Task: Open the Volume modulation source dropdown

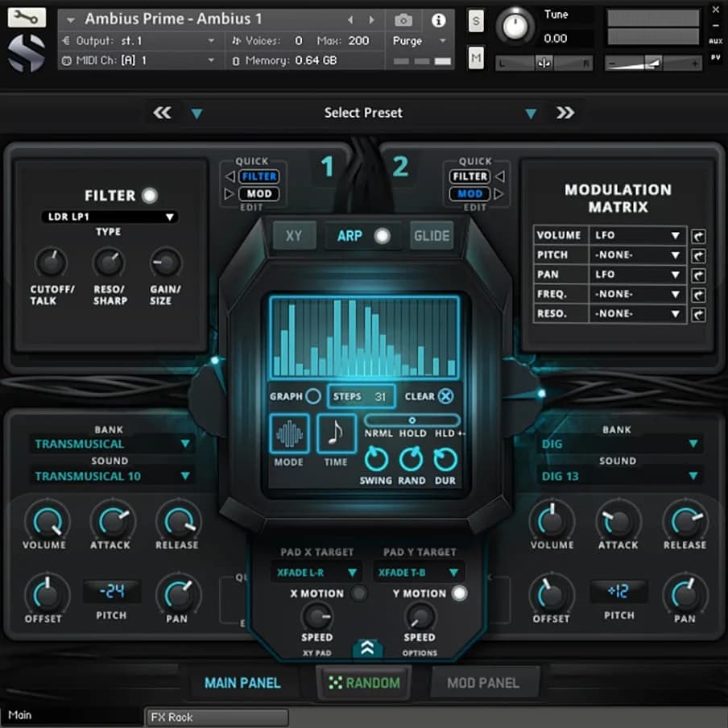Action: tap(638, 235)
